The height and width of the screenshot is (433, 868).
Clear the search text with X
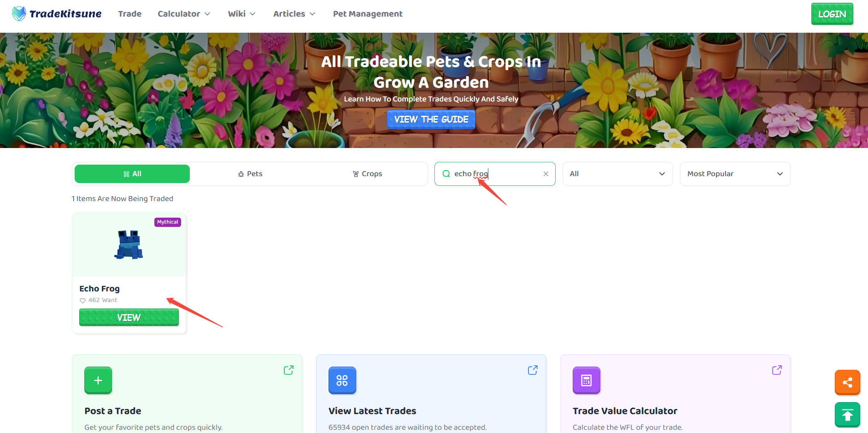point(546,174)
